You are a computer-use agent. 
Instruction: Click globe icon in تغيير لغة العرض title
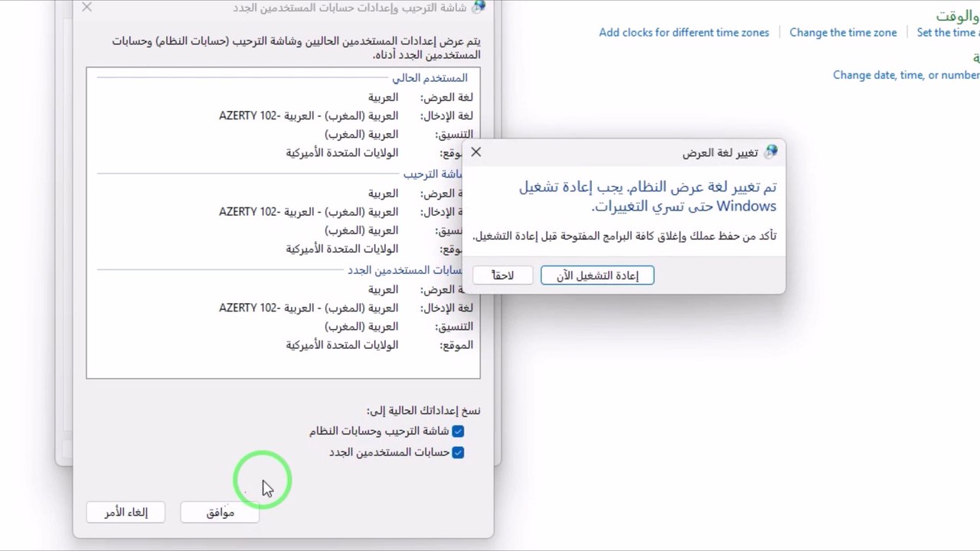point(770,152)
